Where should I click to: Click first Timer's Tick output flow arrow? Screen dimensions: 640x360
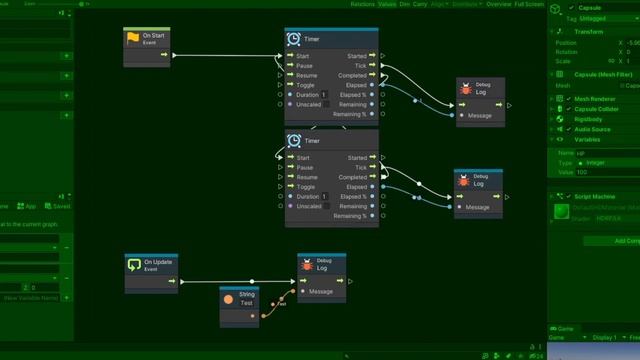pyautogui.click(x=372, y=65)
